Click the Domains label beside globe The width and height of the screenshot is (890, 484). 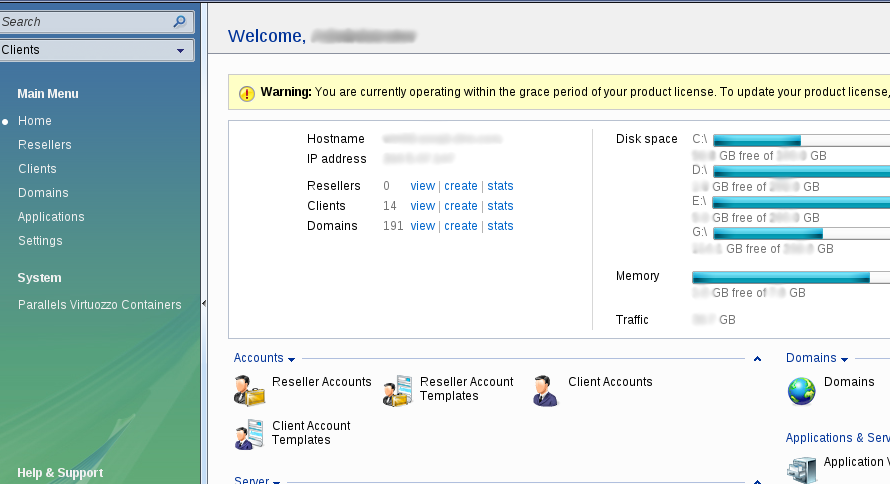(849, 382)
